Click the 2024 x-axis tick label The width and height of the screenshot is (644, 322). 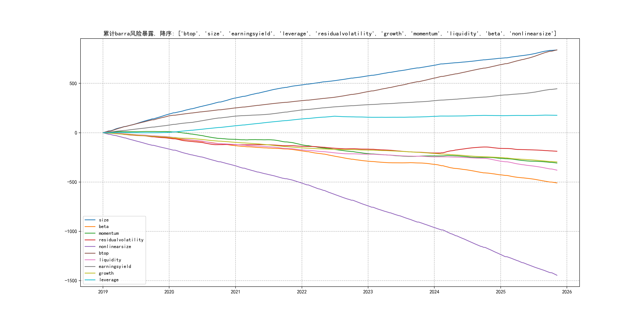(x=434, y=292)
